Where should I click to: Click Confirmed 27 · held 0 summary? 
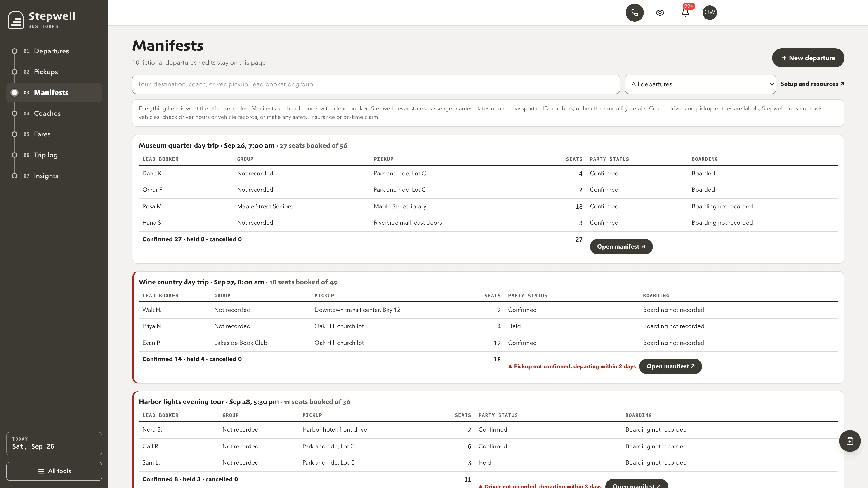pos(192,239)
